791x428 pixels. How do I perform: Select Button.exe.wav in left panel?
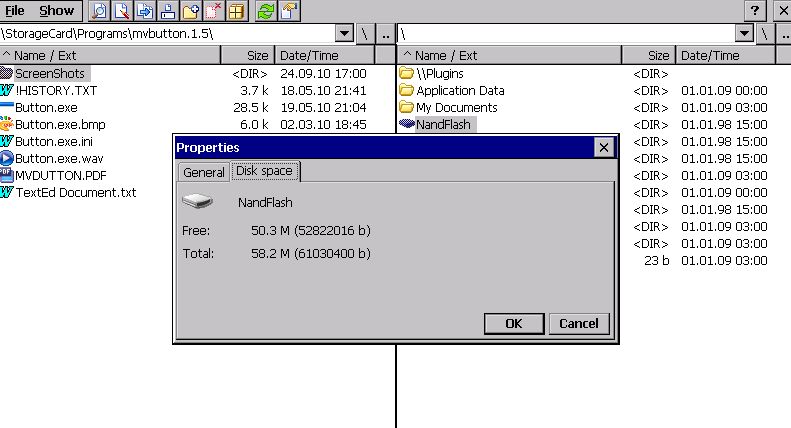coord(56,158)
